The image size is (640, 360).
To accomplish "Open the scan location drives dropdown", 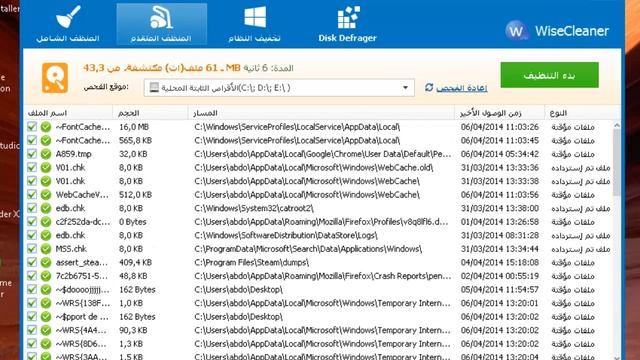I will click(x=279, y=88).
